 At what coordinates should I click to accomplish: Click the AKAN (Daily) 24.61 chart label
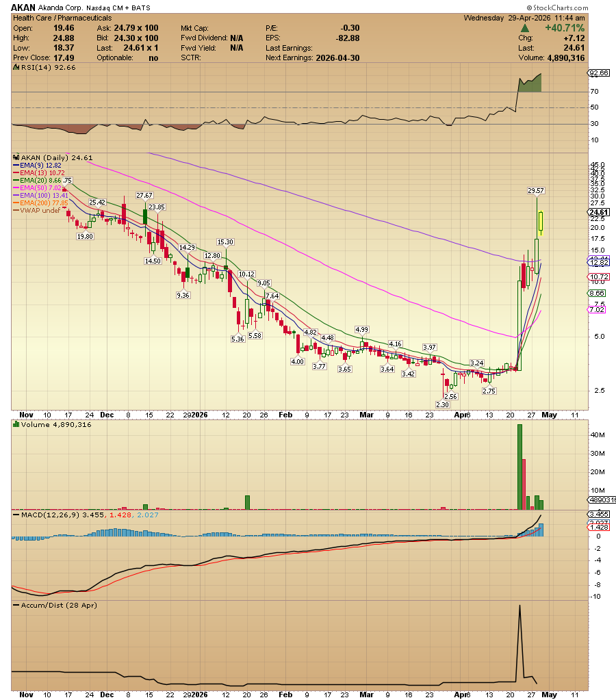pos(57,157)
